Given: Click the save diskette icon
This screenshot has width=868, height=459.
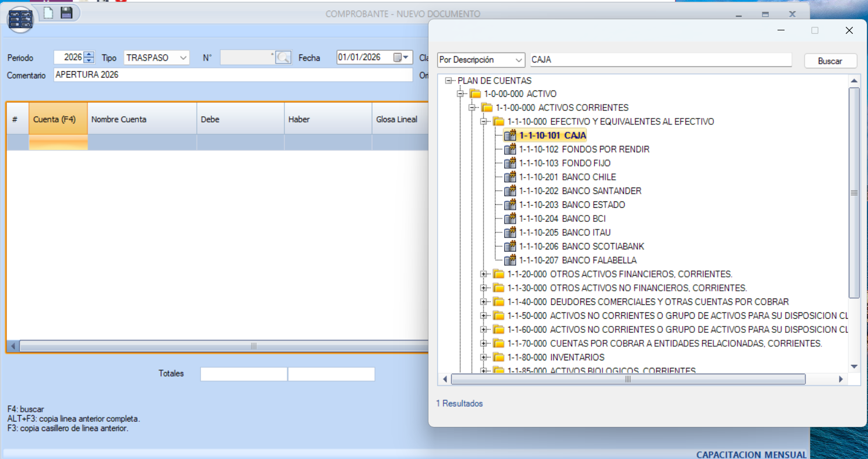Looking at the screenshot, I should pyautogui.click(x=66, y=13).
